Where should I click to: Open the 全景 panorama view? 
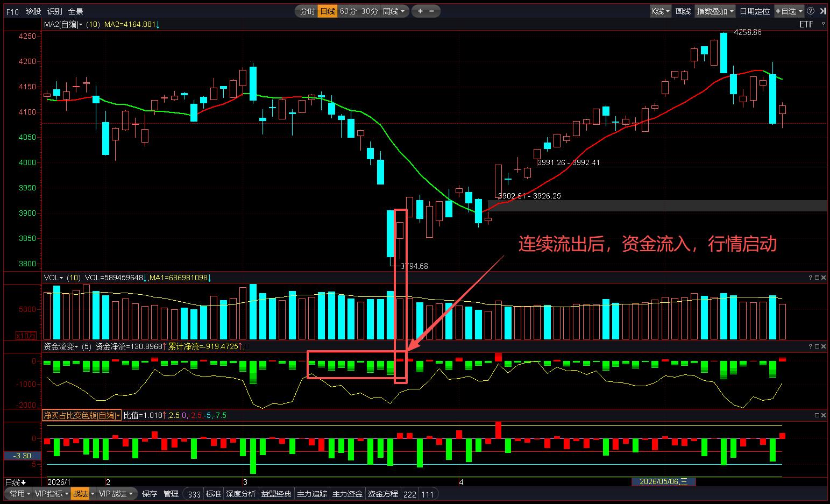[75, 11]
